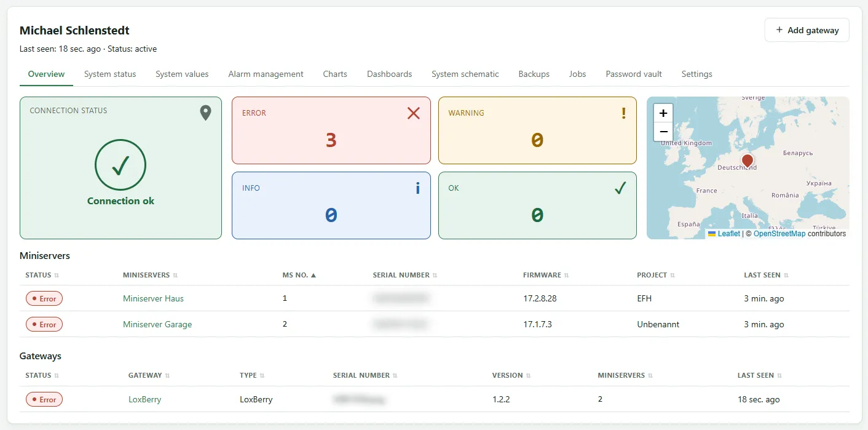
Task: Zoom out on the map
Action: (663, 132)
